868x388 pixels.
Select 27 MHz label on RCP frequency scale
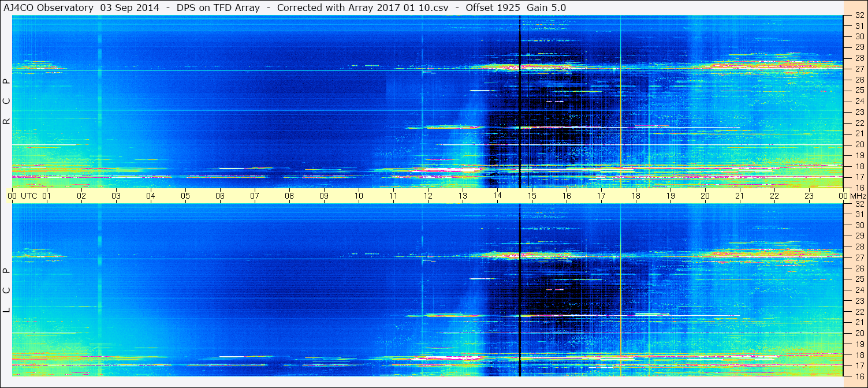coord(859,69)
